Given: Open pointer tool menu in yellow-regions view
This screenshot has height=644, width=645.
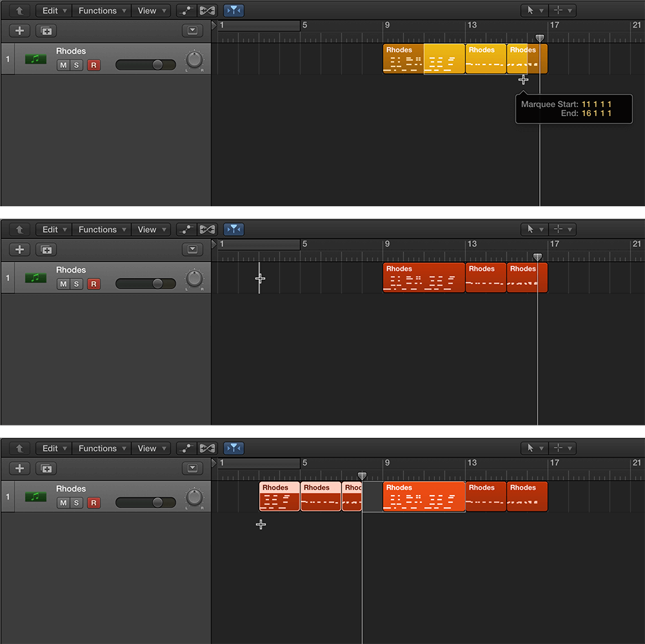Looking at the screenshot, I should pos(535,11).
